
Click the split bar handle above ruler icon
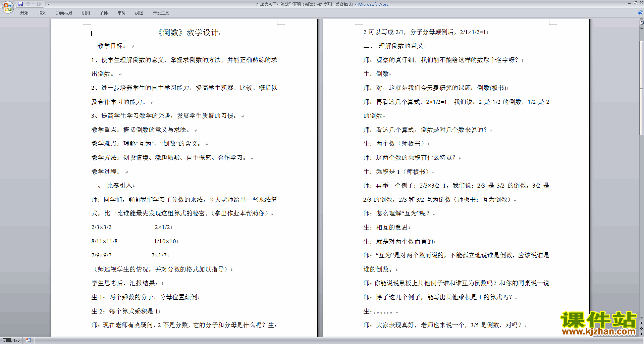pyautogui.click(x=642, y=19)
